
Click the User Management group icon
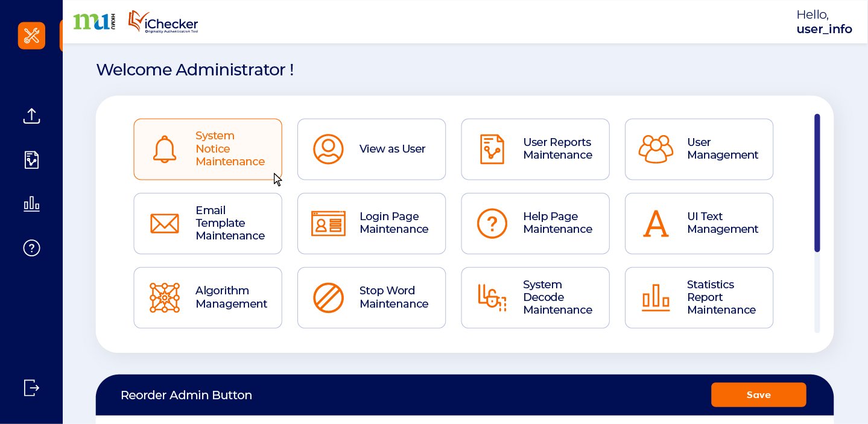pyautogui.click(x=656, y=149)
